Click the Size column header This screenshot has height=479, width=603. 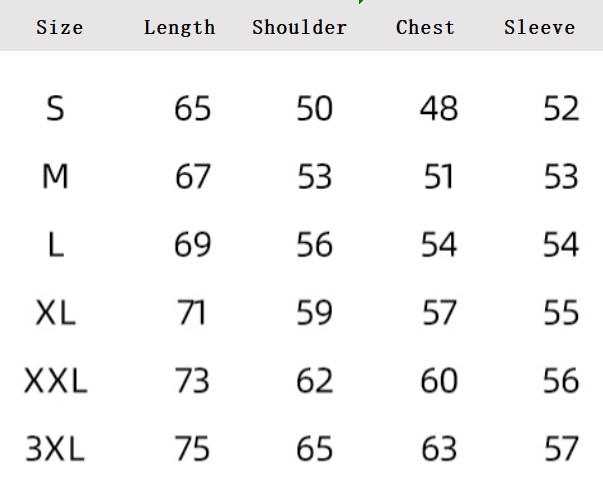coord(60,28)
